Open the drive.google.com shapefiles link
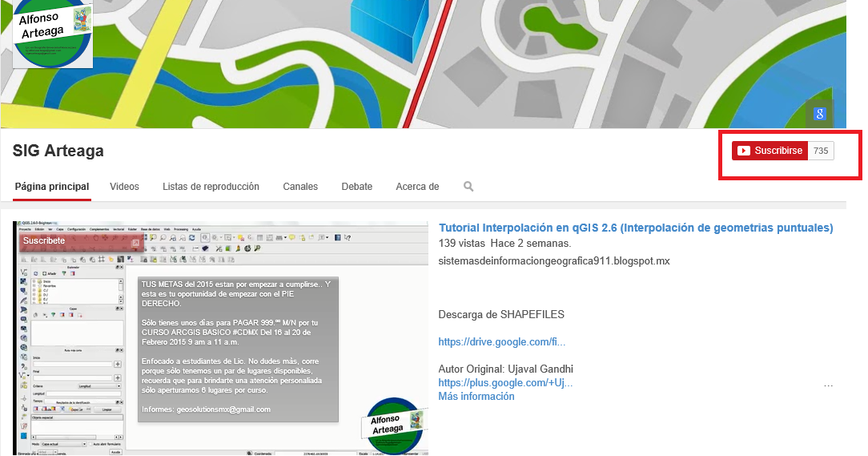Screen dimensions: 868x456 tap(502, 342)
